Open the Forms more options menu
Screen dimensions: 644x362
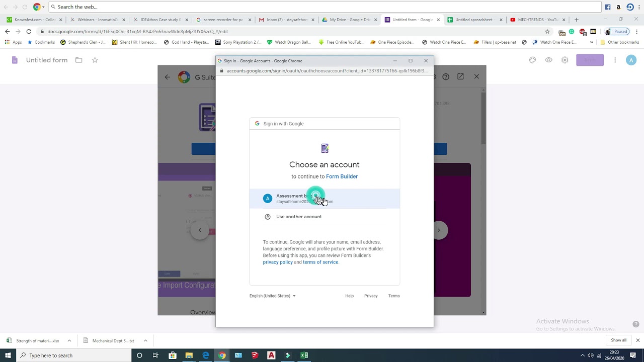(x=615, y=60)
